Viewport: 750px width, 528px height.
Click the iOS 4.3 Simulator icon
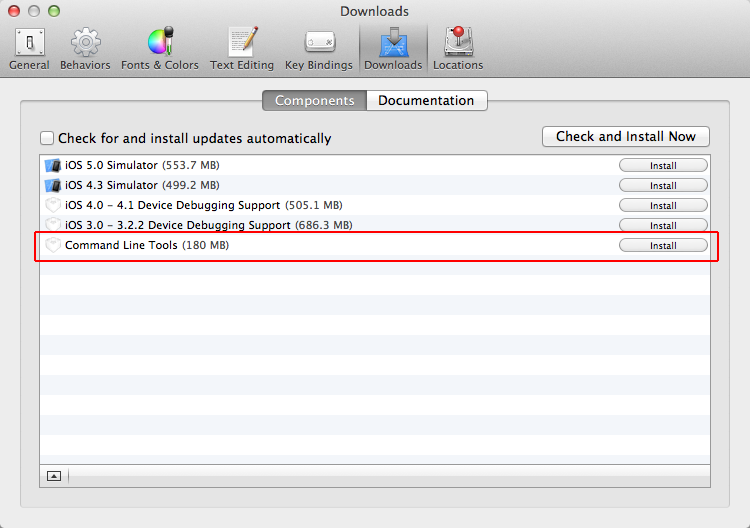pos(53,185)
